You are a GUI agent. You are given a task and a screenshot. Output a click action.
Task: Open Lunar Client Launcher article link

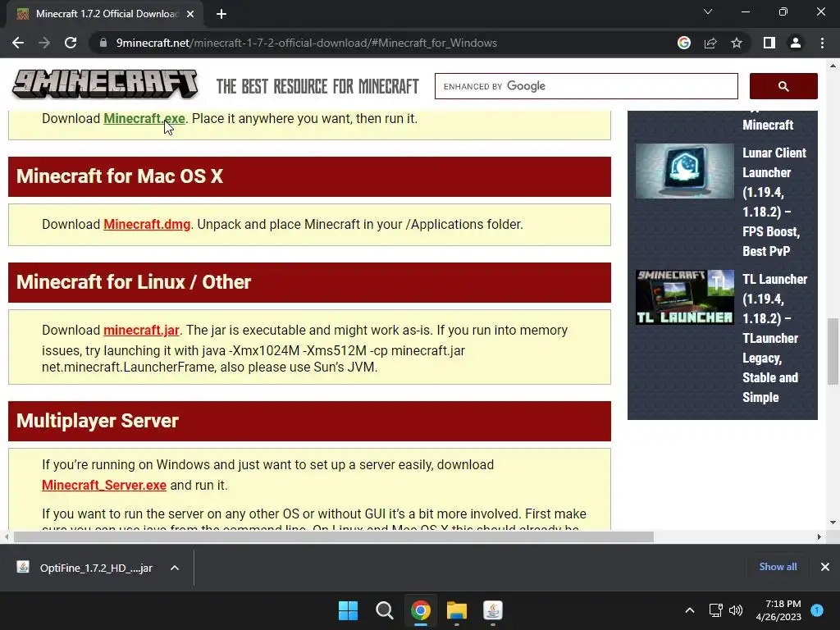774,202
